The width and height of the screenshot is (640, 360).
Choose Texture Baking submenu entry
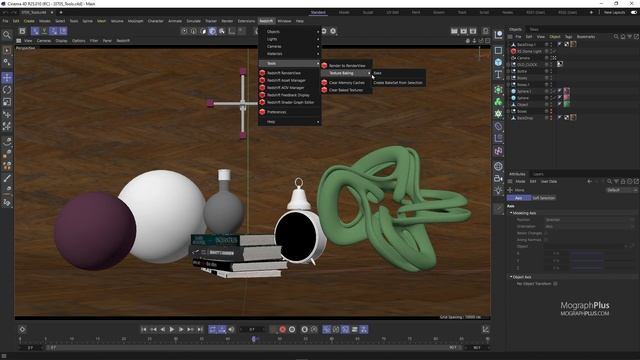point(346,73)
